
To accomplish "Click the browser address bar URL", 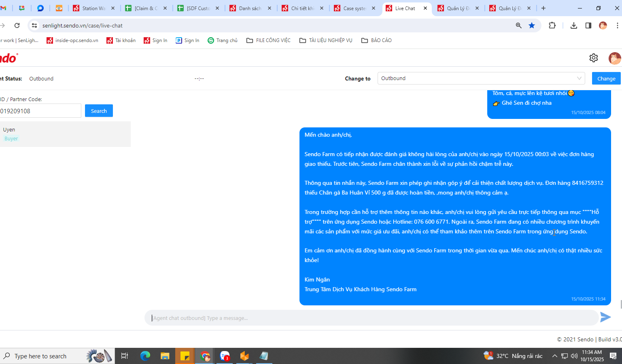I will (x=83, y=25).
